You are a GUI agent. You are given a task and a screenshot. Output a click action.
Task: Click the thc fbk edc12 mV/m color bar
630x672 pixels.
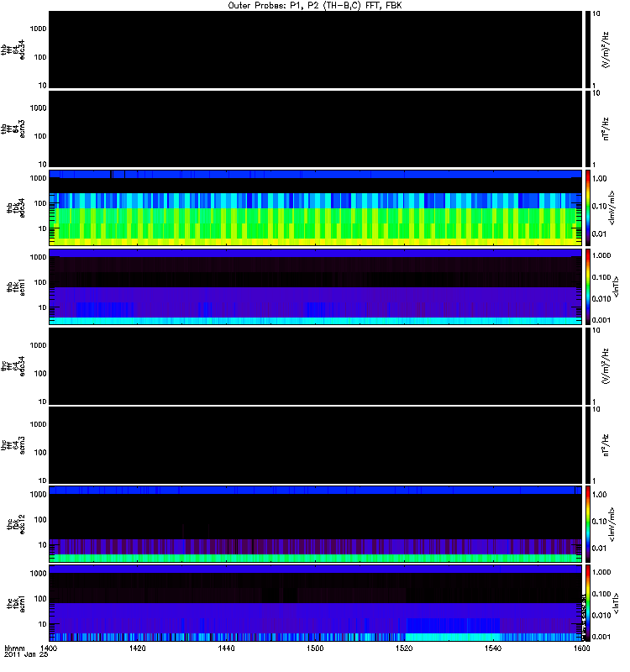[x=588, y=523]
